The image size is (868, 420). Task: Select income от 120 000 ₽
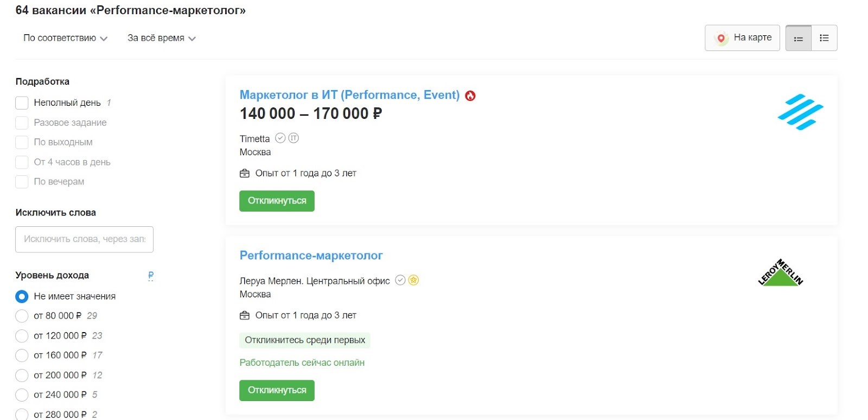coord(22,336)
